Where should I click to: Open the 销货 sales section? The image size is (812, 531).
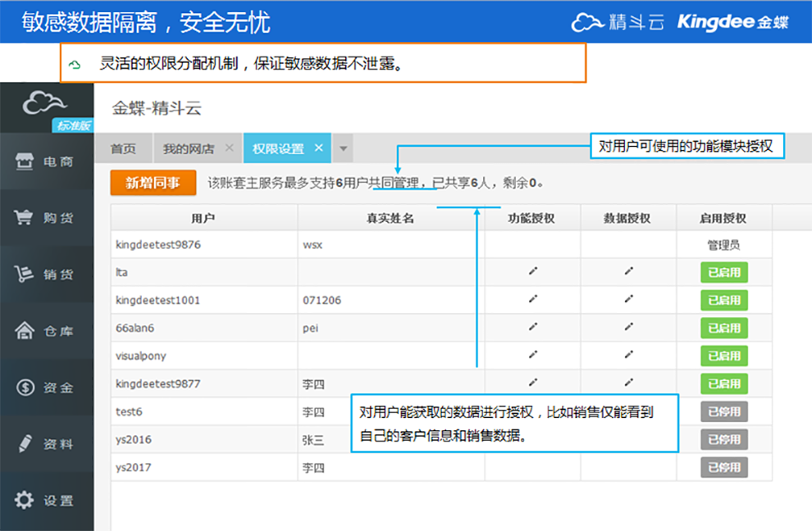pyautogui.click(x=47, y=275)
